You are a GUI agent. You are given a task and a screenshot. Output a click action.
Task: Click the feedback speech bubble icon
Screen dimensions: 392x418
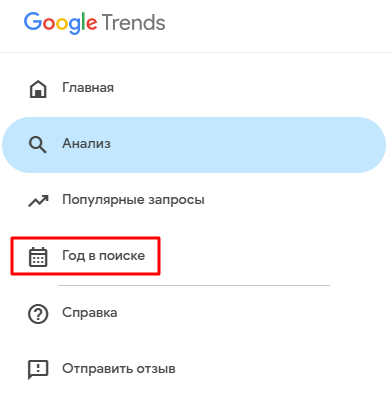[38, 370]
